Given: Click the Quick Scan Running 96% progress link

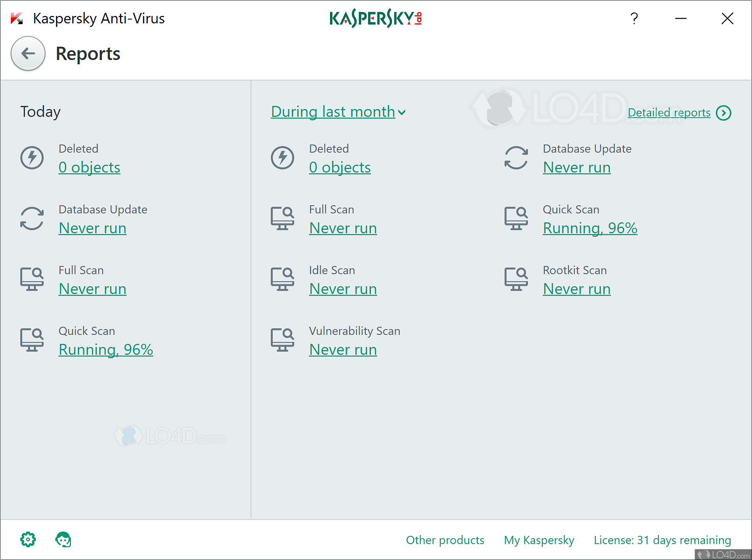Looking at the screenshot, I should point(106,349).
